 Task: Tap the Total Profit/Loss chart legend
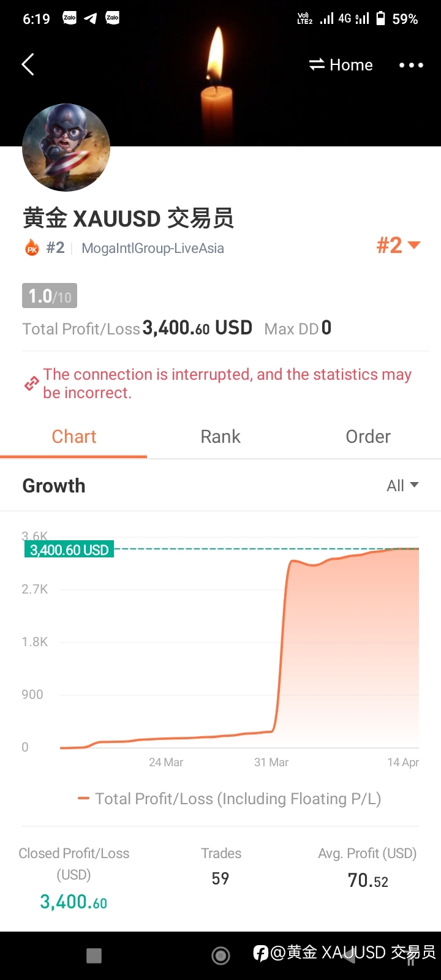click(230, 799)
